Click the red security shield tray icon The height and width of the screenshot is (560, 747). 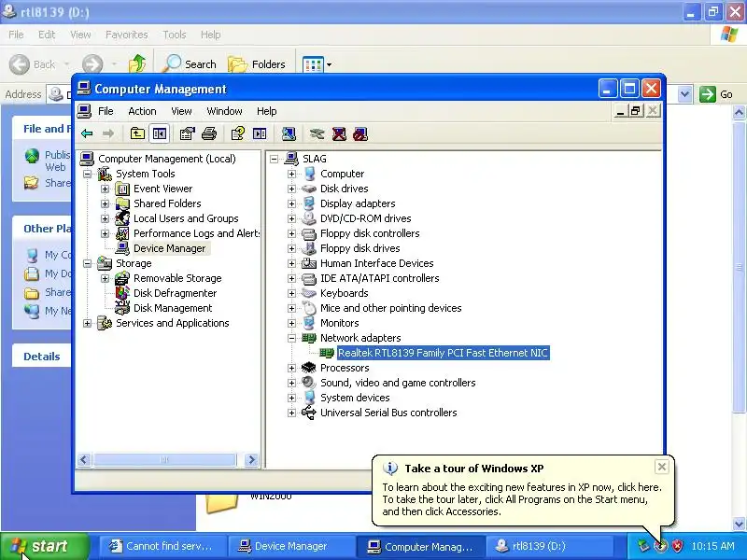[x=677, y=546]
